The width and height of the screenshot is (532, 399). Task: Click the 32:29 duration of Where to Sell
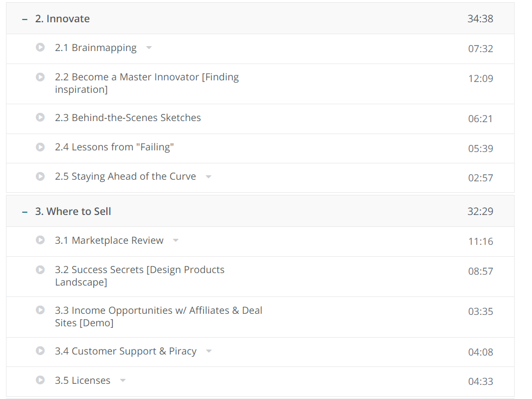(480, 212)
